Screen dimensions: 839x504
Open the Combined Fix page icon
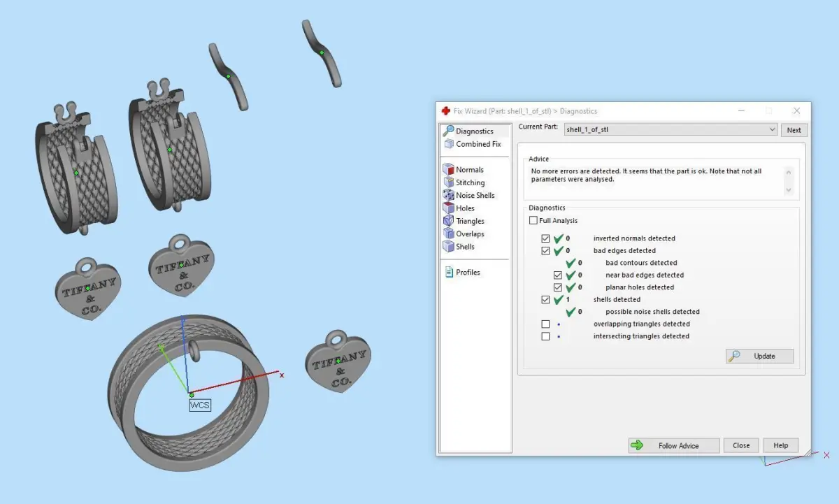[x=448, y=144]
